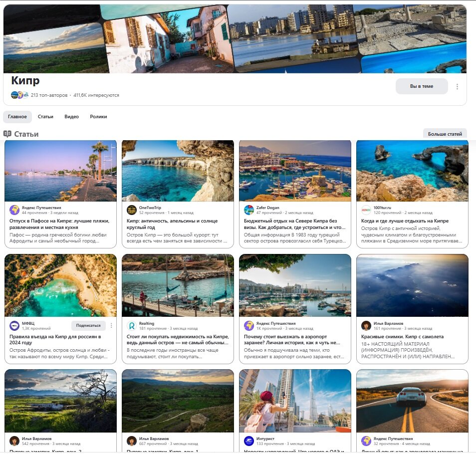Image resolution: width=476 pixels, height=454 pixels.
Task: Open the three-dot menu beside Вы в теме
Action: pyautogui.click(x=457, y=86)
